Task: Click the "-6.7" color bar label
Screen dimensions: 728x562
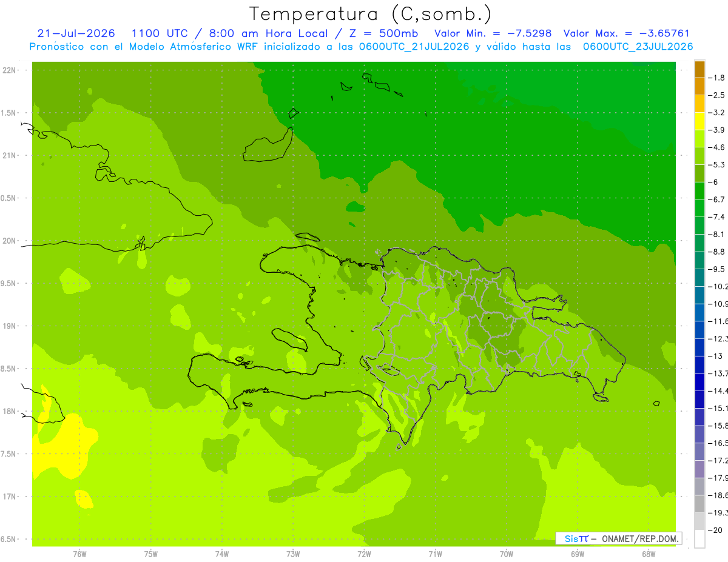Action: [x=716, y=199]
